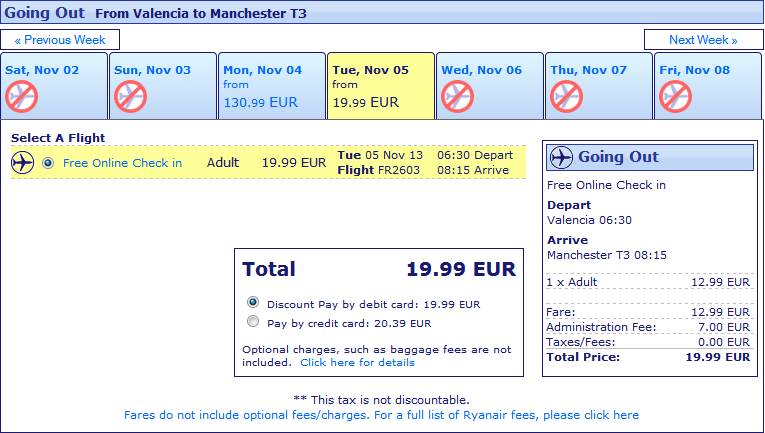Image resolution: width=765 pixels, height=433 pixels.
Task: Click airplane icon in Going Out summary panel
Action: pos(561,157)
